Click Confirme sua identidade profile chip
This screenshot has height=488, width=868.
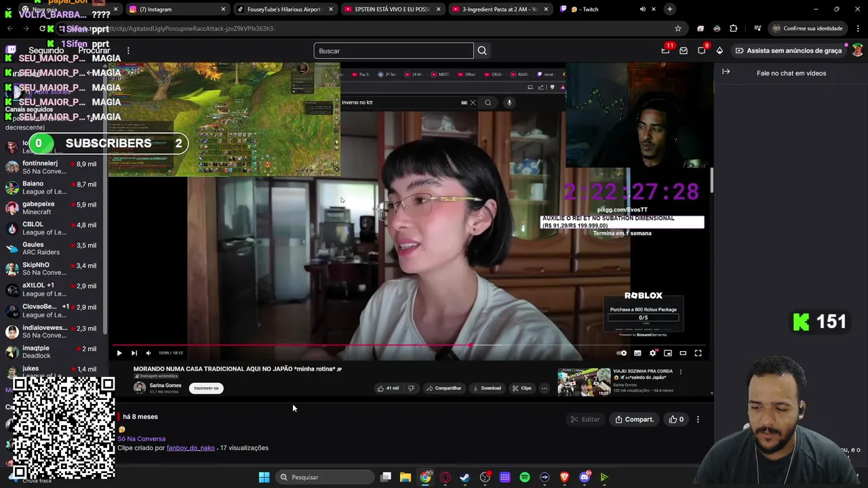(807, 28)
